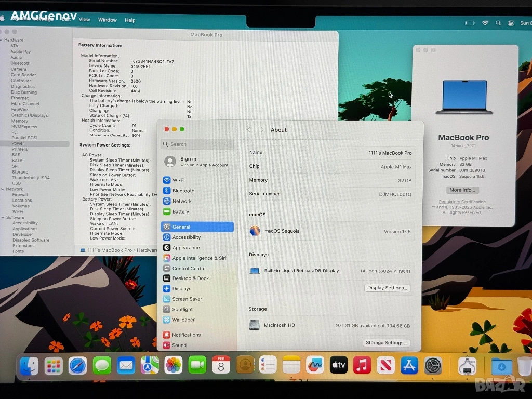Screen dimensions: 532x399
Task: Open the App Store Dock icon
Action: (x=409, y=365)
